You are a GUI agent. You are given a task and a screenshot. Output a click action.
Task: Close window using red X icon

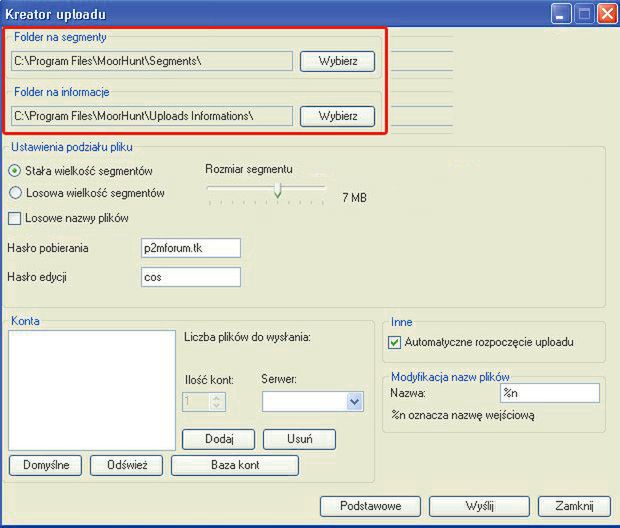point(607,14)
